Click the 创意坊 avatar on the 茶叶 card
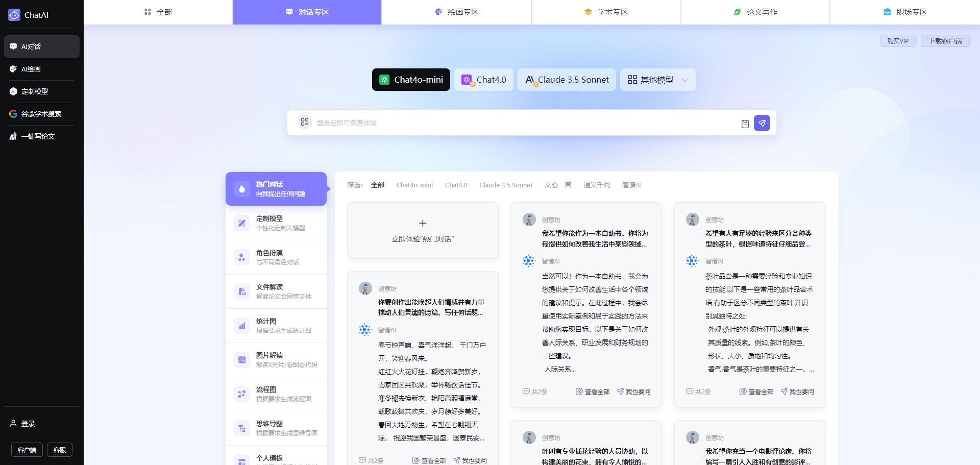 point(693,219)
